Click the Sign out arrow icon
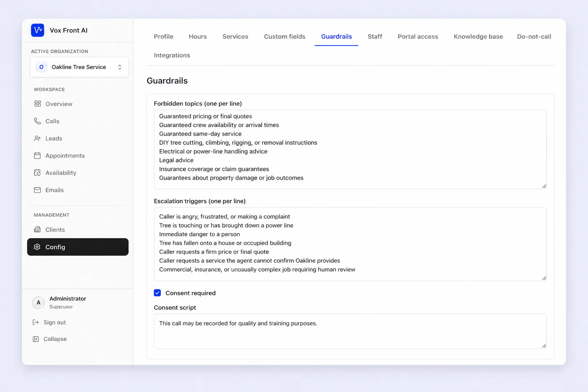 coord(36,322)
